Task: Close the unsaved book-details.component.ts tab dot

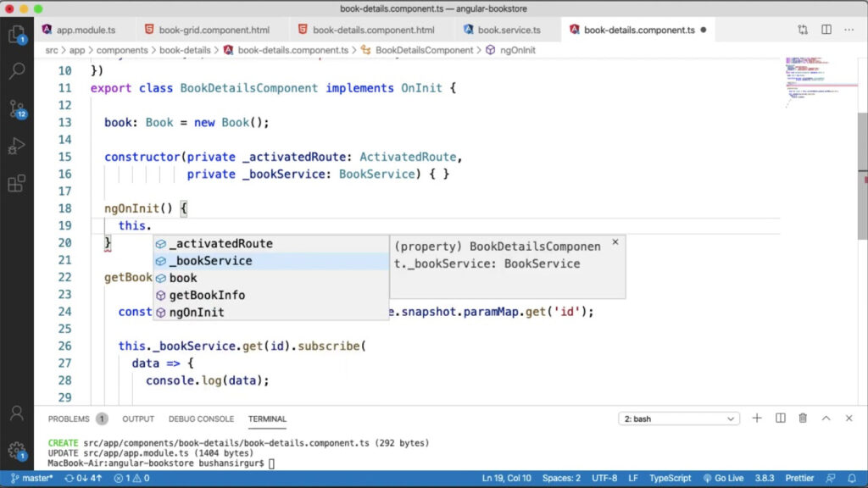Action: (x=703, y=30)
